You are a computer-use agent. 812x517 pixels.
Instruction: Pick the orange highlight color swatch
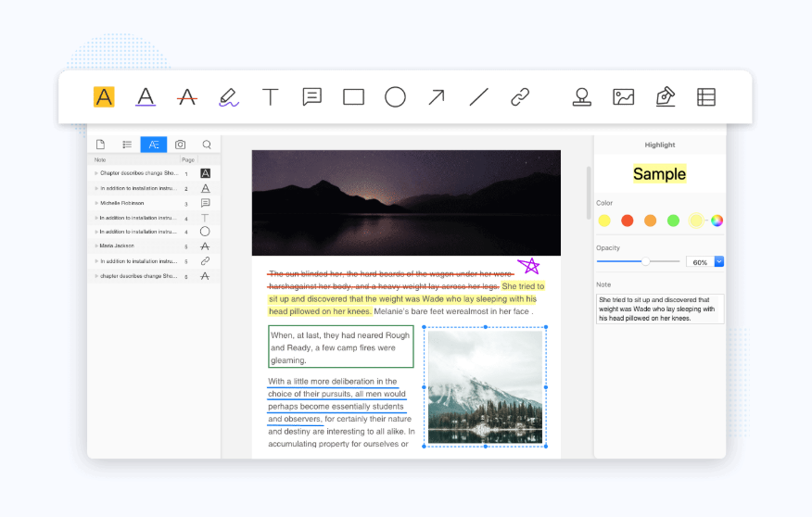650,221
